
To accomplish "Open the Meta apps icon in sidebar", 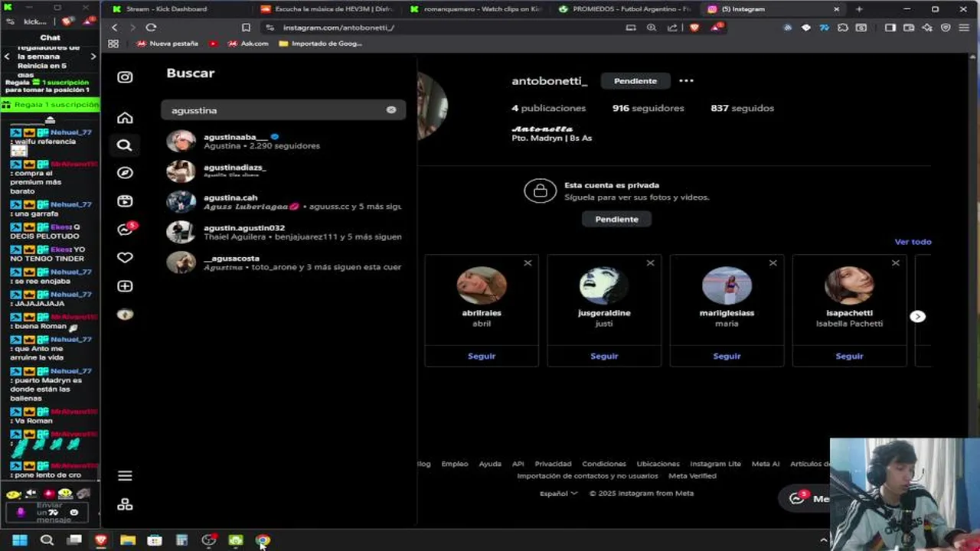I will [125, 504].
